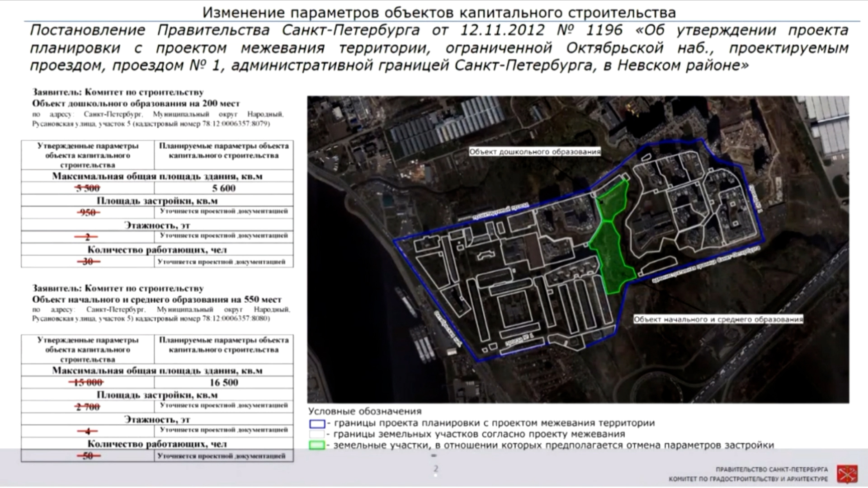Click slide page number 2 at the bottom

pyautogui.click(x=436, y=469)
